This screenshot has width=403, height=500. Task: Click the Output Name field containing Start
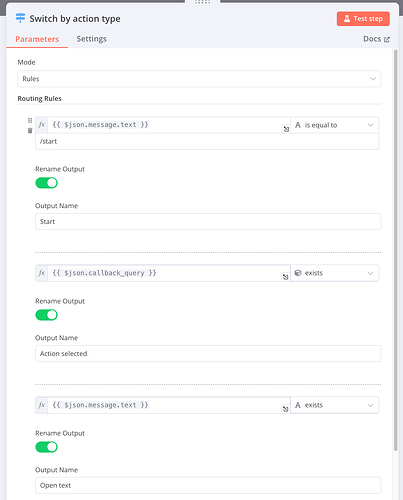pos(208,222)
